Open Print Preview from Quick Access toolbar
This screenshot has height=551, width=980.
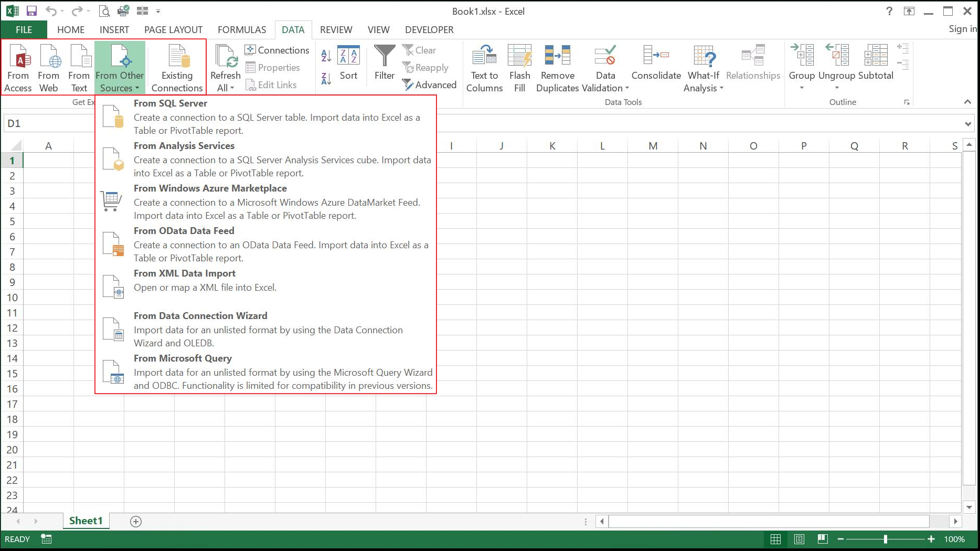(104, 11)
